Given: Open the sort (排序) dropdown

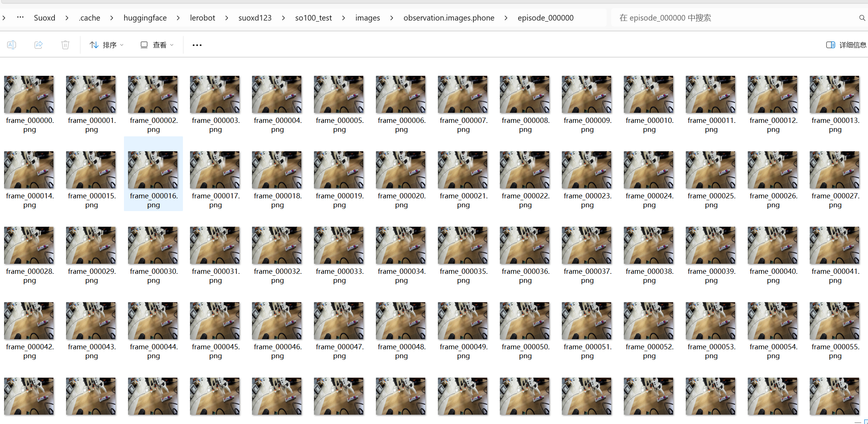Looking at the screenshot, I should point(106,45).
